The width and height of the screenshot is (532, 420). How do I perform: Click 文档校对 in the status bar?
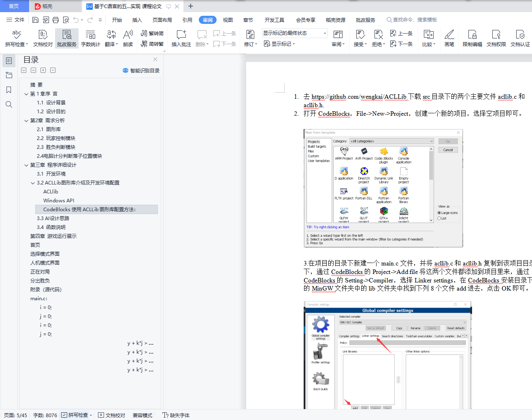click(x=112, y=415)
